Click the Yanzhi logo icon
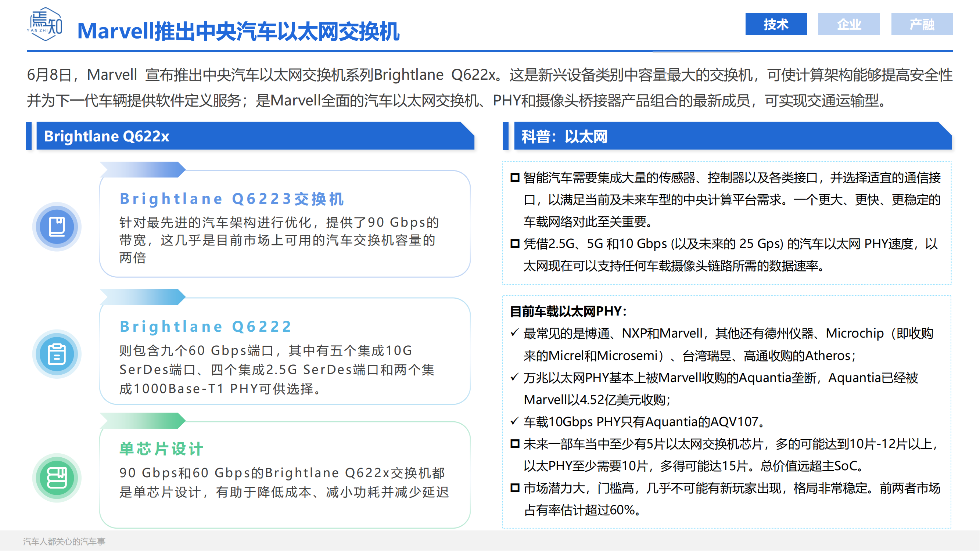This screenshot has width=980, height=551. (45, 24)
